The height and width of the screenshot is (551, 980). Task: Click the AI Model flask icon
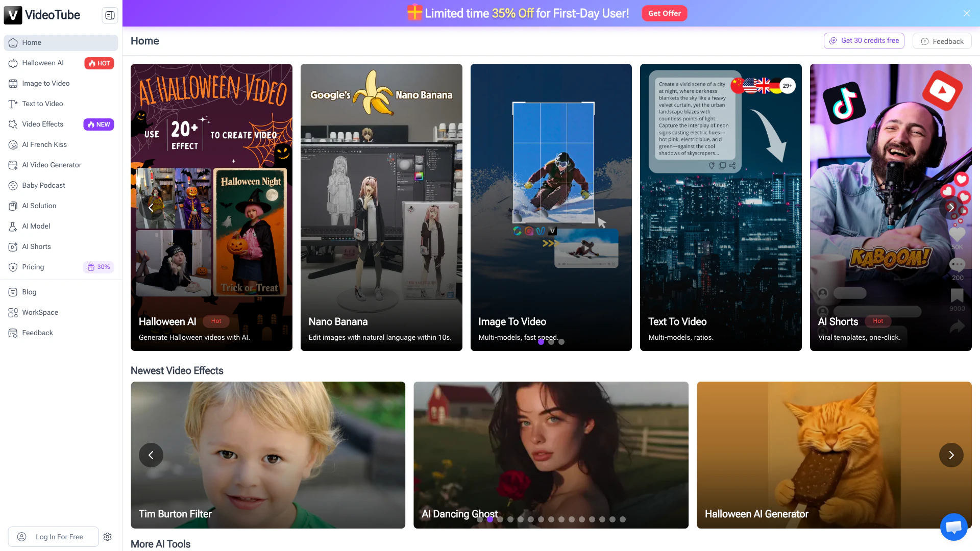tap(13, 227)
